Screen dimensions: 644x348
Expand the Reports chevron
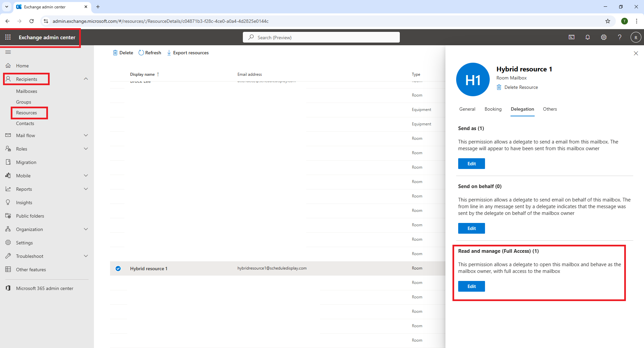tap(86, 189)
